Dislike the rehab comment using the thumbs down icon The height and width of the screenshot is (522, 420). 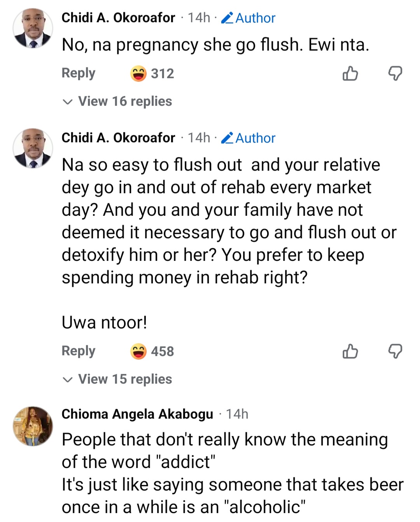tap(396, 352)
